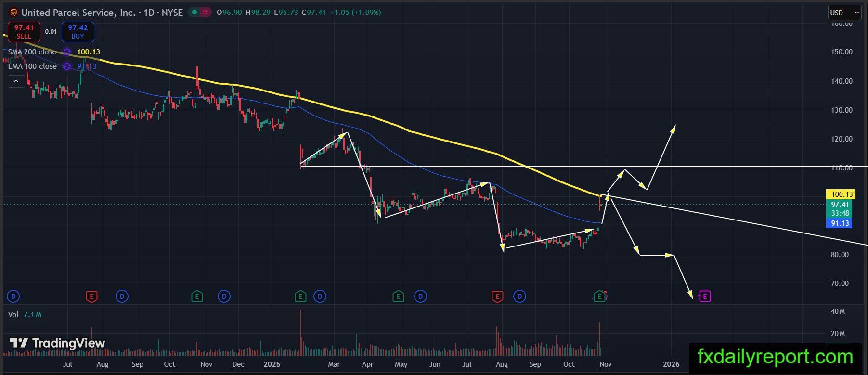Click the 150.00 price scale level
The image size is (868, 375).
pos(842,52)
